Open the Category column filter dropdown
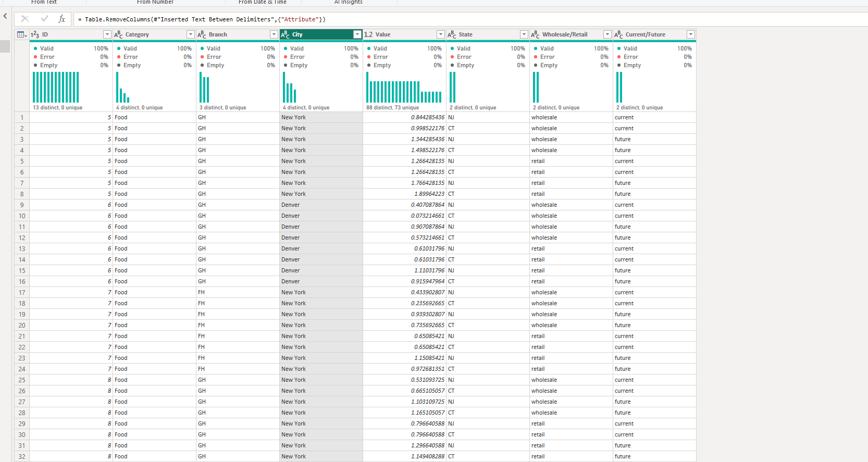Image resolution: width=868 pixels, height=462 pixels. point(191,34)
